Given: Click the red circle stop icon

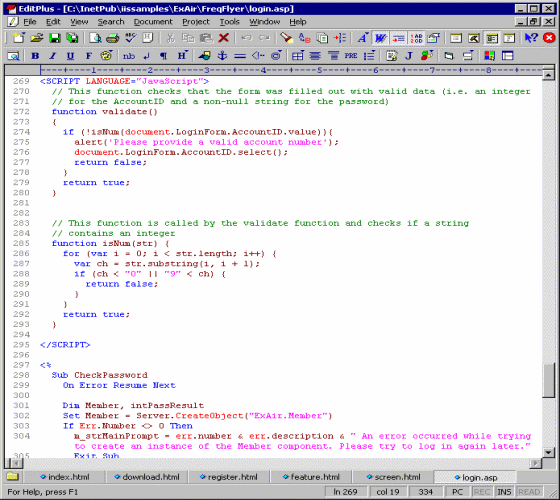Looking at the screenshot, I should 549,38.
